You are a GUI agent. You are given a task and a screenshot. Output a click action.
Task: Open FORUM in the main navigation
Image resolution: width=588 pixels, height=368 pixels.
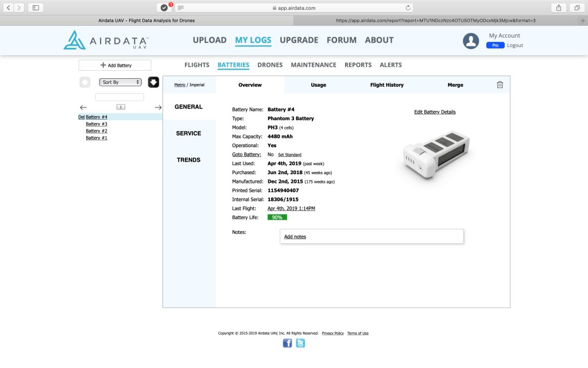pyautogui.click(x=342, y=40)
